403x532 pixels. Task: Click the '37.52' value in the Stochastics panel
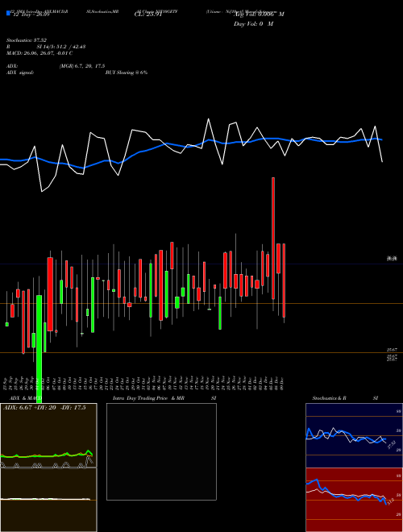(x=391, y=444)
